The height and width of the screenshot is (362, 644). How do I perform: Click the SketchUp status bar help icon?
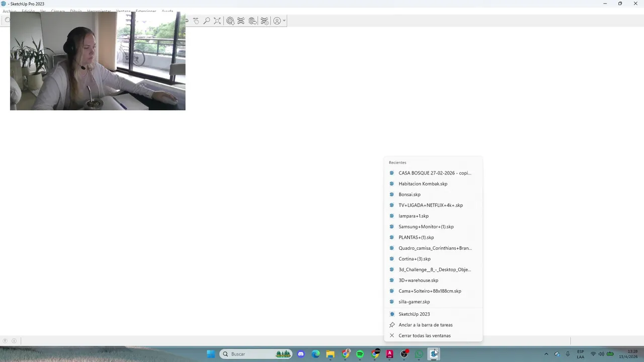[x=6, y=341]
